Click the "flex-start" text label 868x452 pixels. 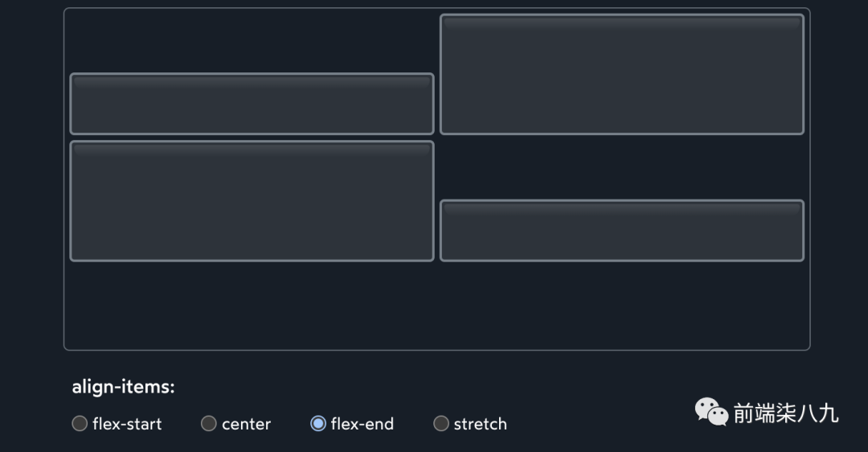coord(127,424)
